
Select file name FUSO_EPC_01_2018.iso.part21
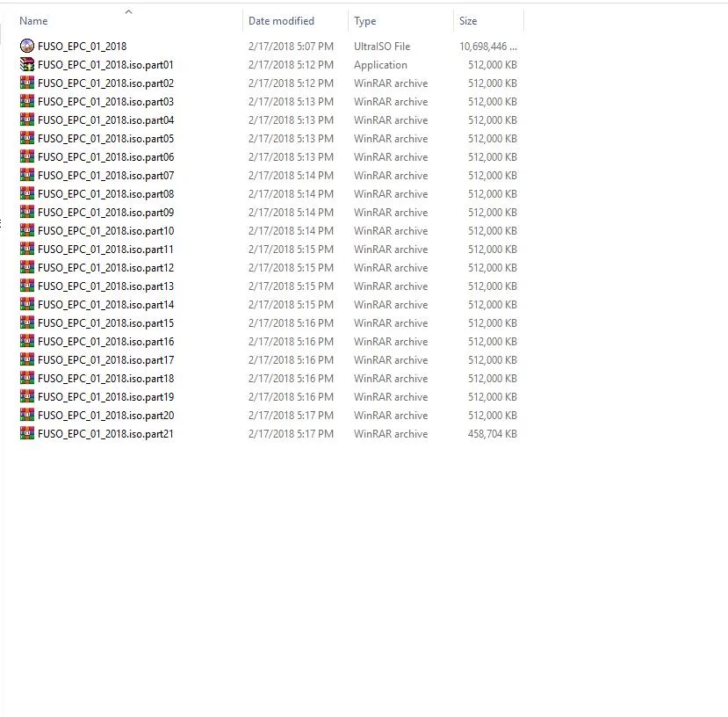click(x=105, y=434)
